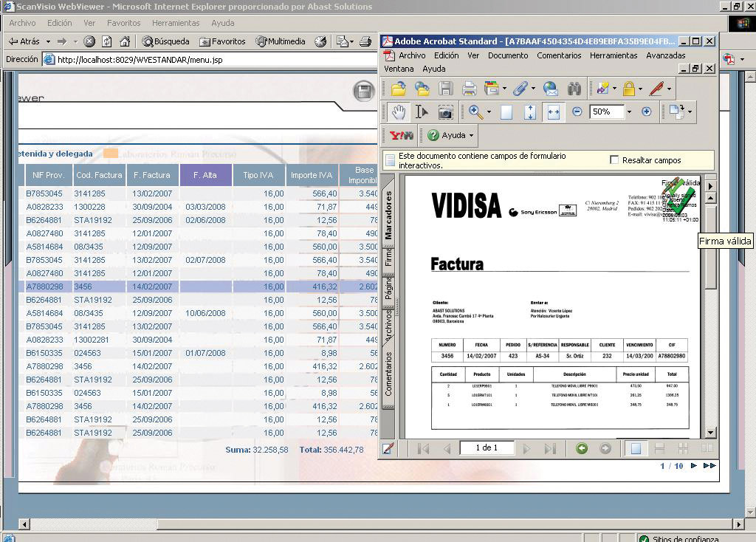This screenshot has width=756, height=542.
Task: Open the Marcadores side tab
Action: click(389, 214)
